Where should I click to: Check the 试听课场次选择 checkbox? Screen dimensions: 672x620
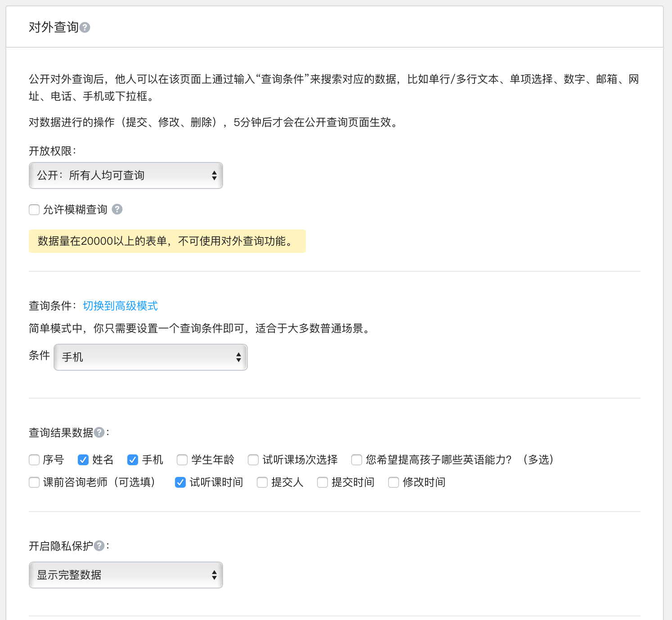coord(253,460)
